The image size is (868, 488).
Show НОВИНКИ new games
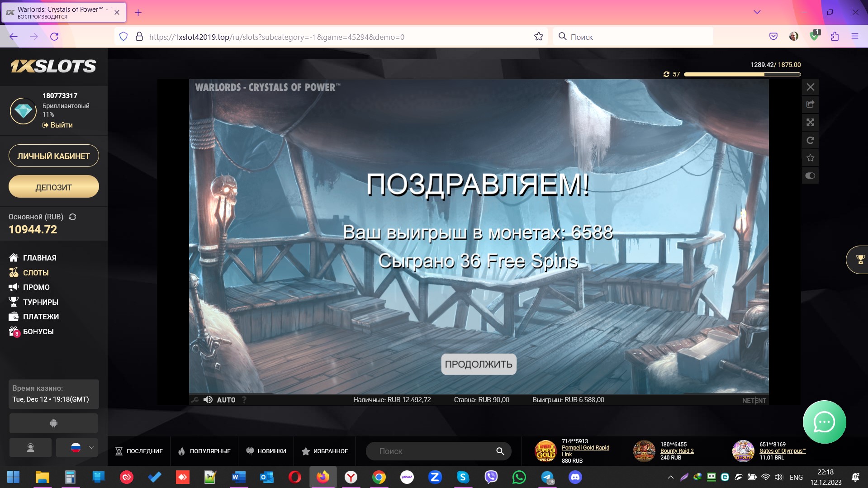coord(266,451)
